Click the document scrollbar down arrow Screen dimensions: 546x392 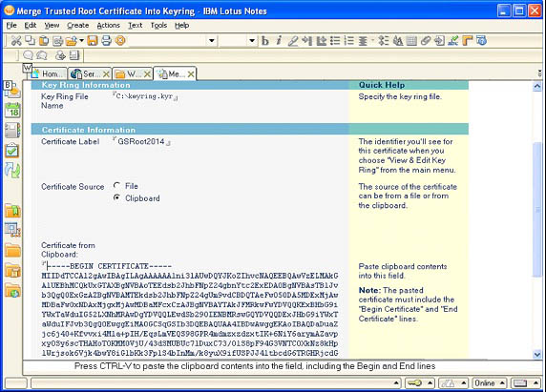pyautogui.click(x=537, y=355)
